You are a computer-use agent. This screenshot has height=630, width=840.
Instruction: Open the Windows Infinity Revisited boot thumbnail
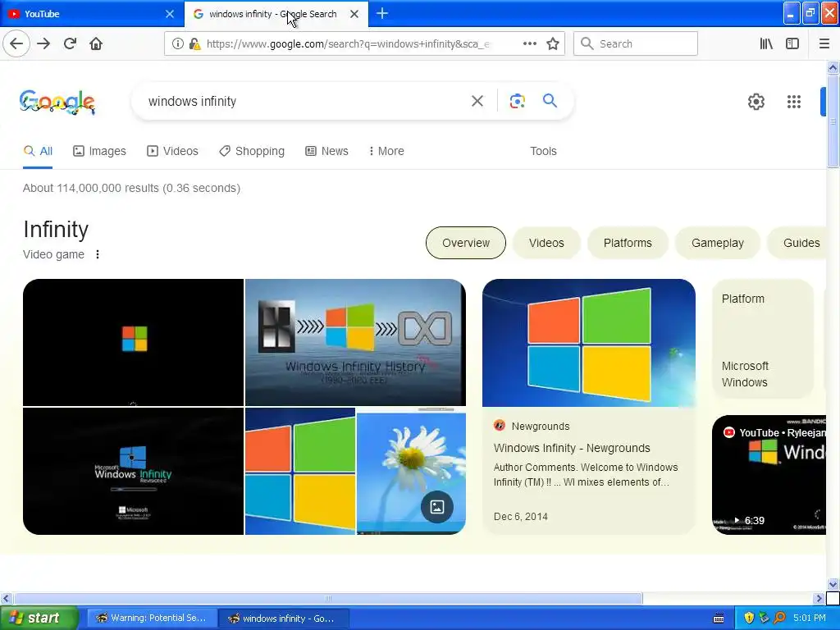(x=134, y=471)
